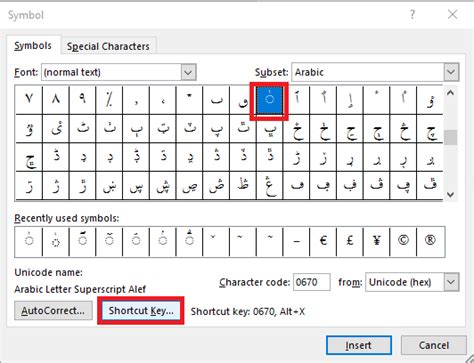
Task: Select the Arabic-Indic digit eight (٨) symbol
Action: point(56,100)
